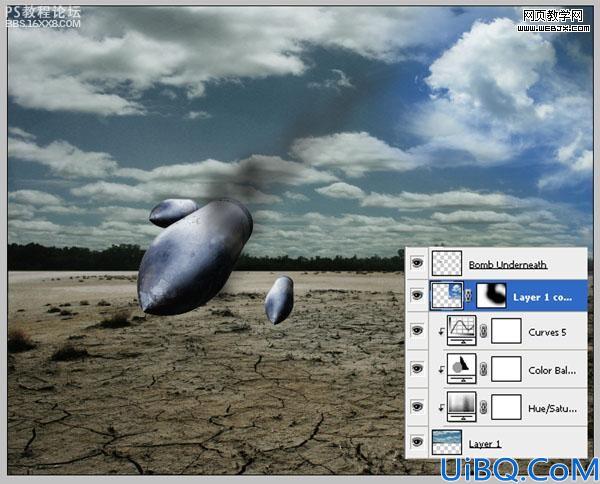Click the mask link icon on Curves 5
The image size is (600, 484).
484,331
